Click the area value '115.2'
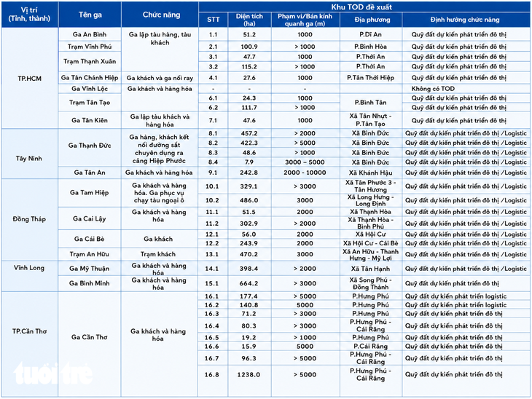The width and height of the screenshot is (532, 399). click(249, 66)
